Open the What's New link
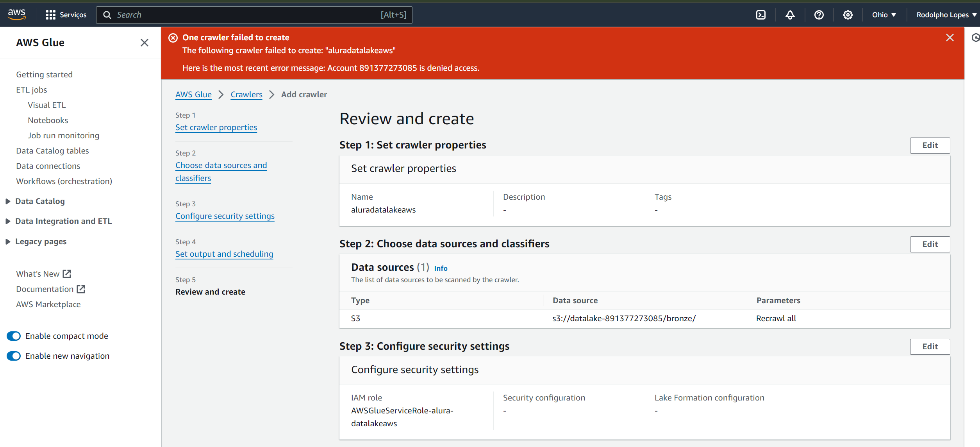Viewport: 980px width, 447px height. click(44, 274)
